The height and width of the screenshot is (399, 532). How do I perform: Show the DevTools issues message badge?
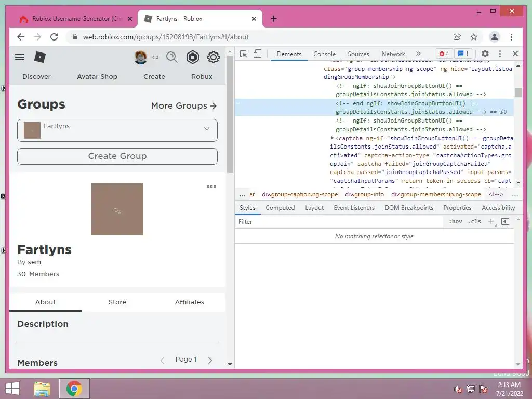click(x=463, y=54)
